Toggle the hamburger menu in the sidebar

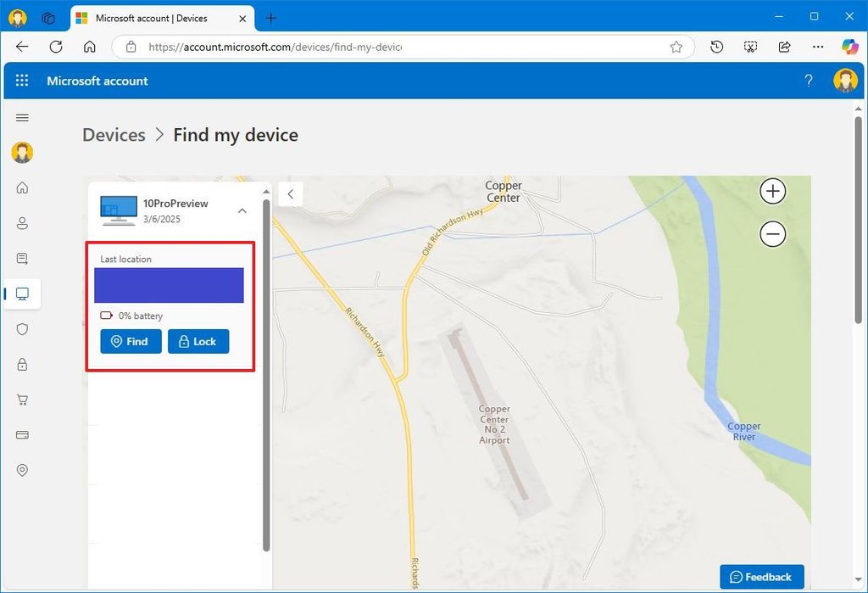pos(22,118)
